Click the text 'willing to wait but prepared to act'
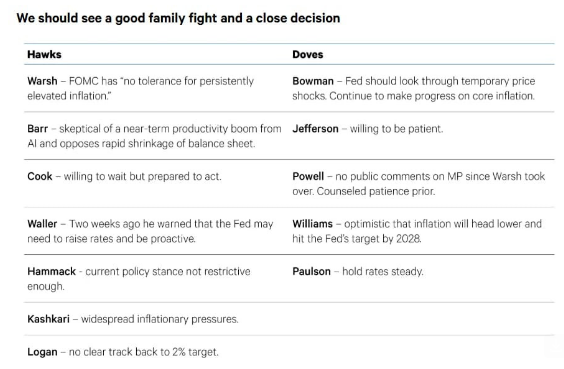Screen dimensions: 564x369 pos(142,176)
